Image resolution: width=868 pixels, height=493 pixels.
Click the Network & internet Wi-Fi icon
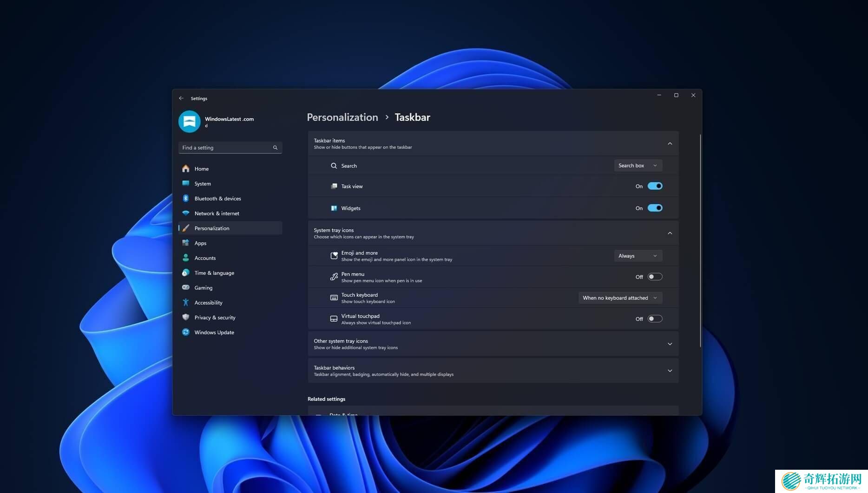186,213
